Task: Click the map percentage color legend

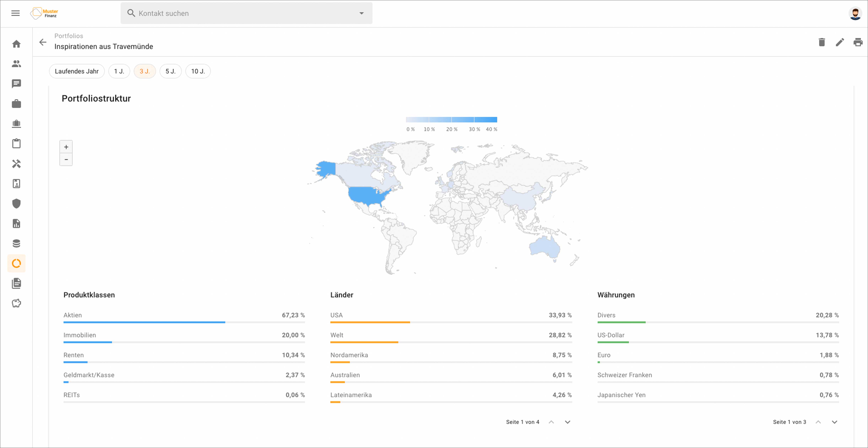Action: [x=451, y=120]
